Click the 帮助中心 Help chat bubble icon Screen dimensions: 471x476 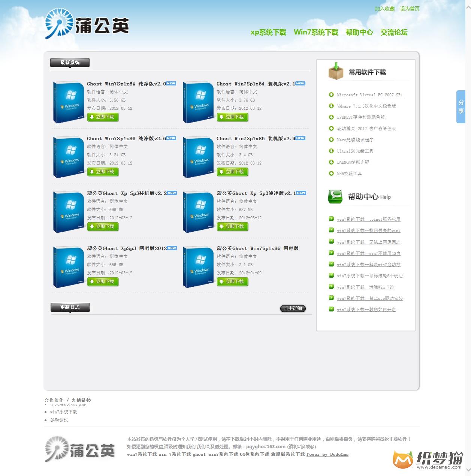pyautogui.click(x=335, y=196)
